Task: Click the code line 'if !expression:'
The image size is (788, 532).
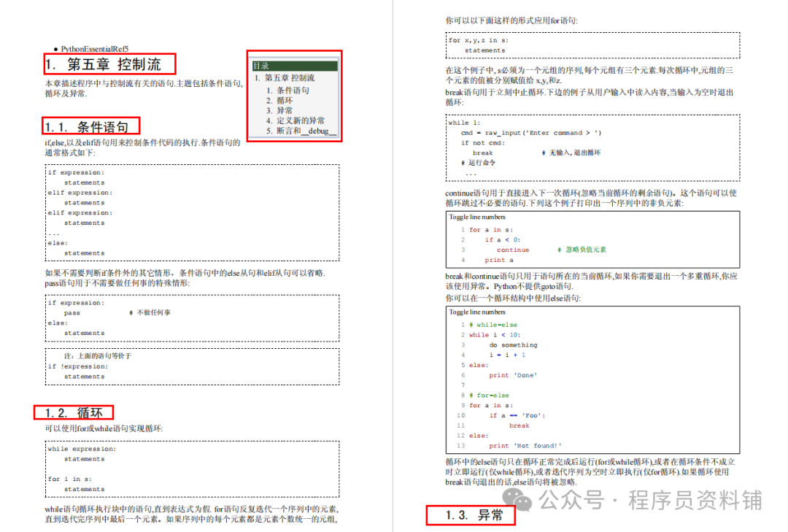Action: (78, 366)
